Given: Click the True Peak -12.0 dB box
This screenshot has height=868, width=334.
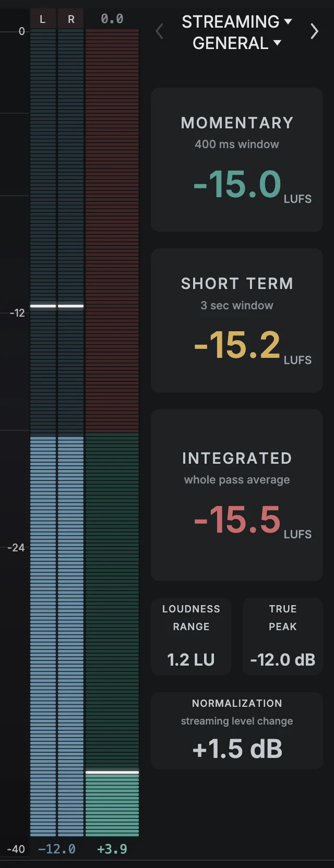Looking at the screenshot, I should tap(283, 636).
